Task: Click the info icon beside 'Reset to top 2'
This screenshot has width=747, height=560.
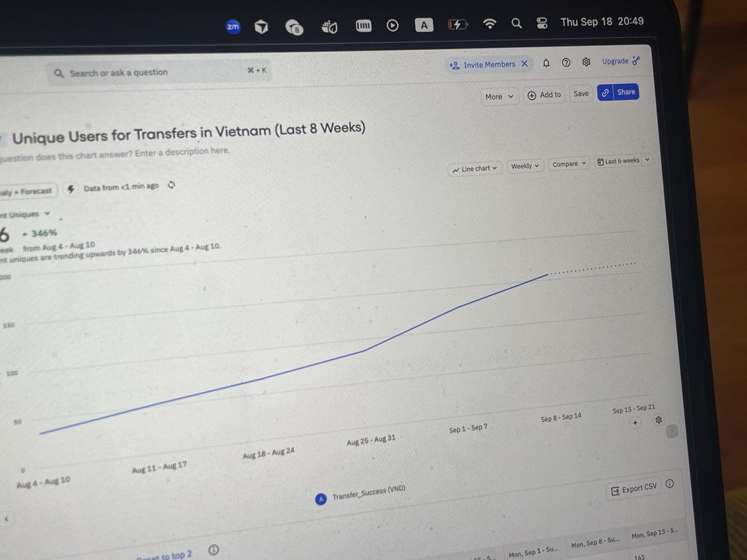Action: [214, 550]
